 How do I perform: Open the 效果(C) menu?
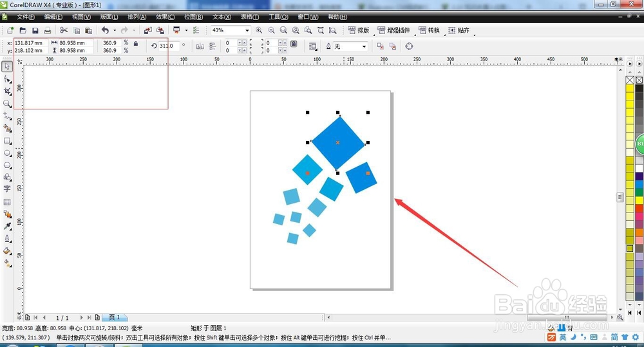click(165, 17)
